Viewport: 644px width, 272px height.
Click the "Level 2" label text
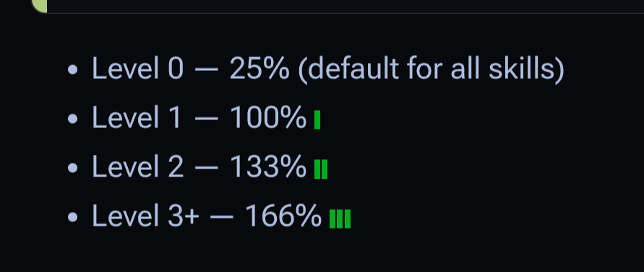(x=137, y=167)
